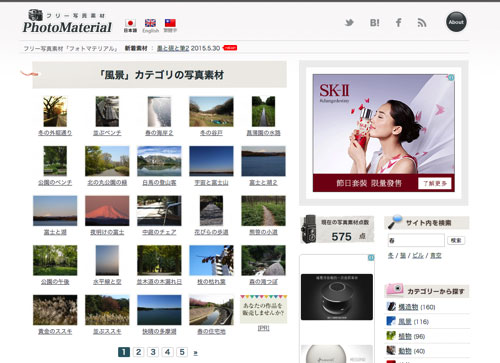Open the Facebook icon in header
The width and height of the screenshot is (500, 363).
398,23
